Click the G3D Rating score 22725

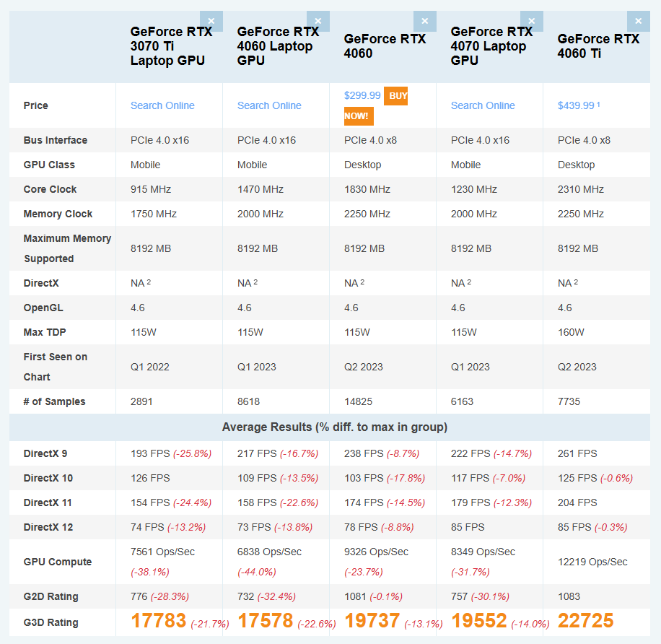585,621
